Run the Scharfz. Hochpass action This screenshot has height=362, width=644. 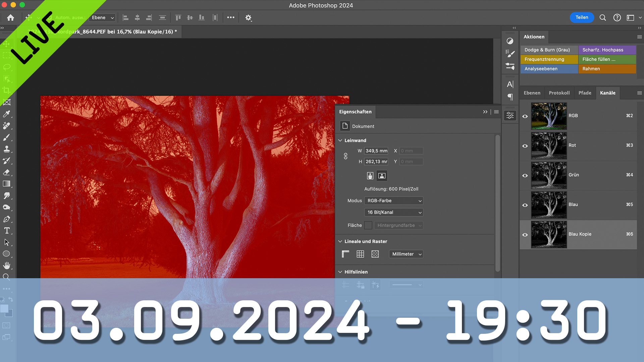click(607, 50)
